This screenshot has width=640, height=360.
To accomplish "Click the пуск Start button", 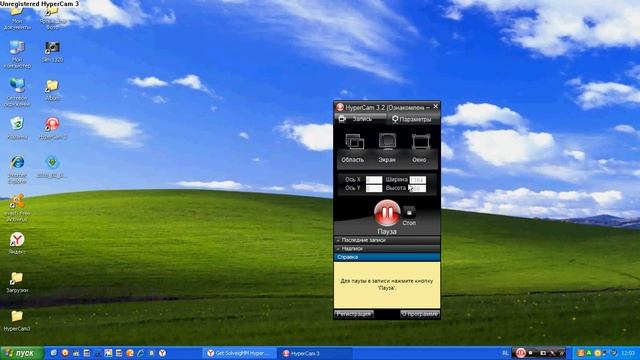I will click(x=22, y=353).
